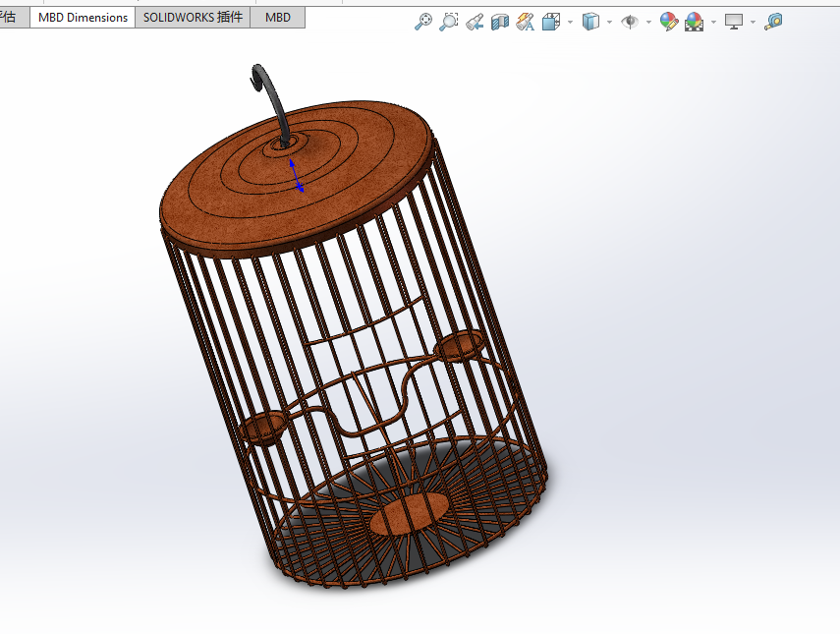The image size is (840, 634).
Task: Return to the Previous View
Action: [x=475, y=21]
